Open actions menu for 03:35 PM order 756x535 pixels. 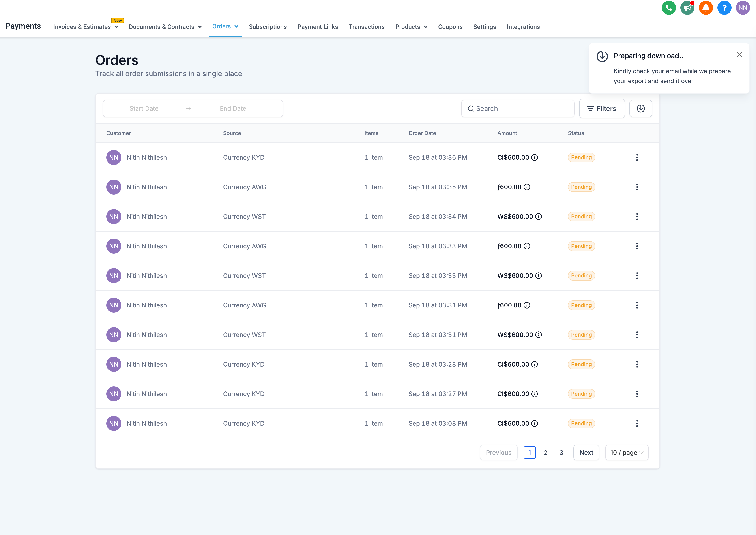(637, 187)
